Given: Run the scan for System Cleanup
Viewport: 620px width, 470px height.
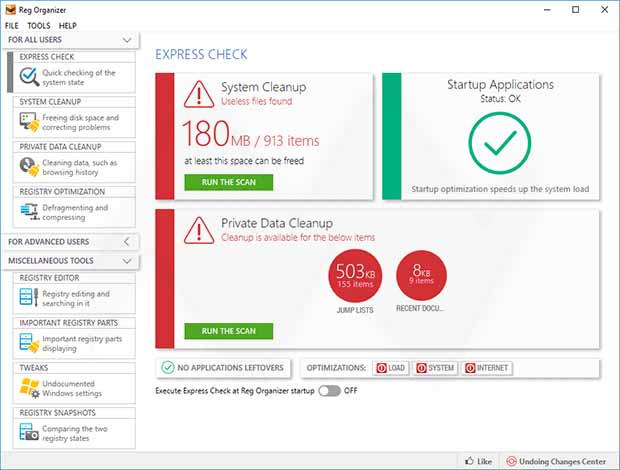Looking at the screenshot, I should pyautogui.click(x=228, y=183).
